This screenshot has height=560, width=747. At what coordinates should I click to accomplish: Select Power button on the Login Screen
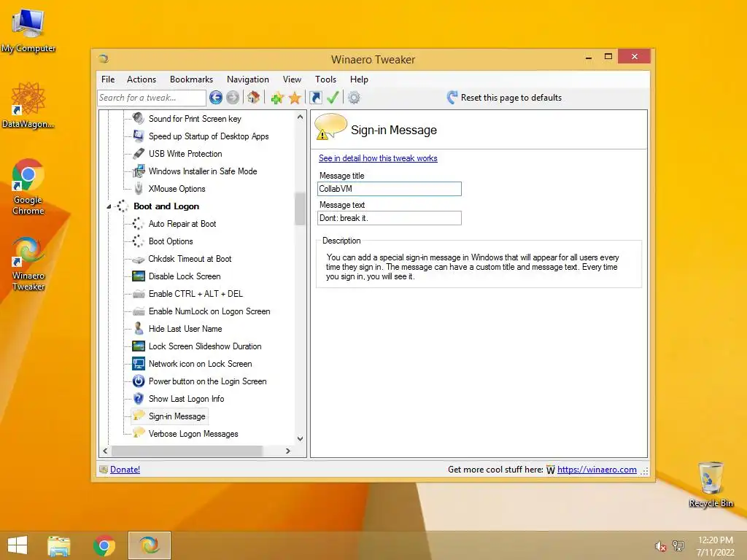coord(208,381)
